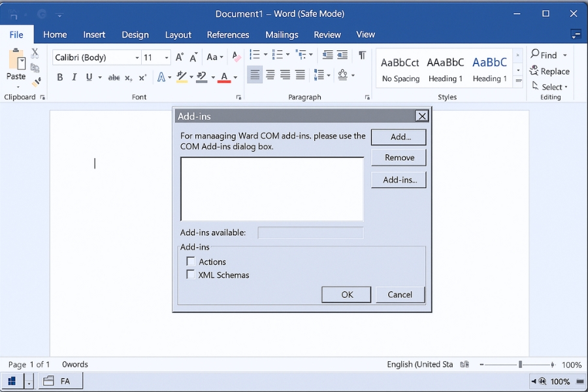The image size is (588, 392).
Task: Enable the Actions checkbox
Action: point(191,261)
